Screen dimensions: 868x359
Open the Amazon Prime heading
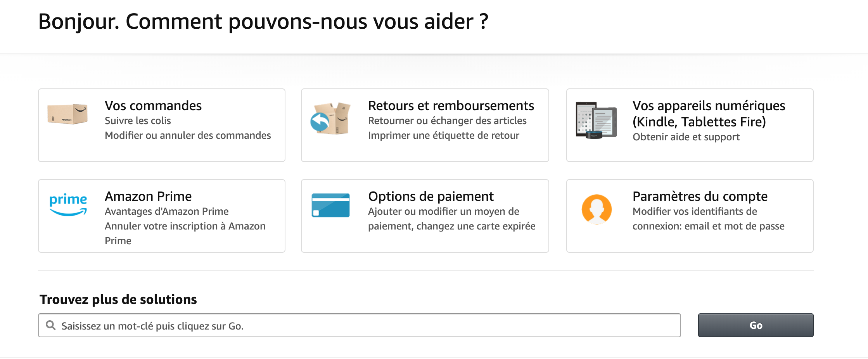click(x=148, y=196)
